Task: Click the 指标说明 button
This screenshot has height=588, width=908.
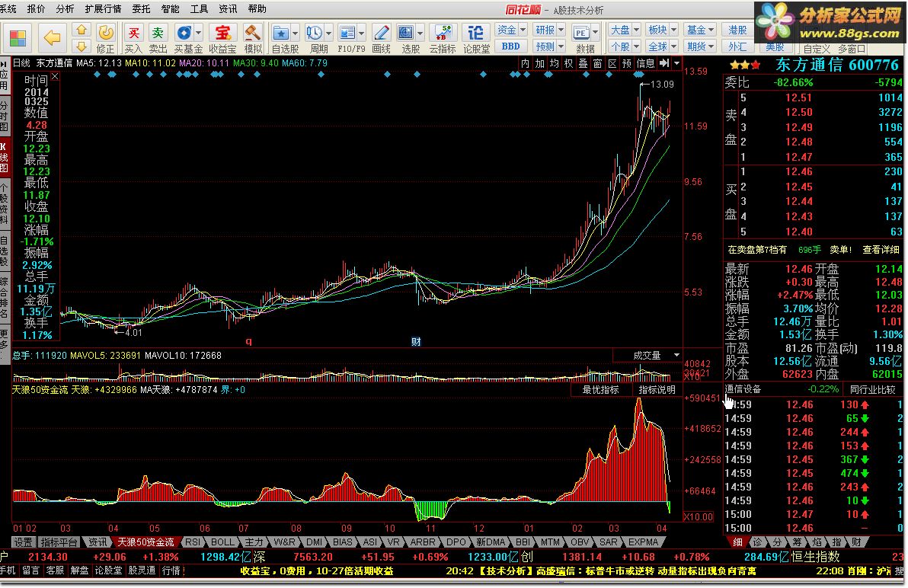Action: [657, 390]
